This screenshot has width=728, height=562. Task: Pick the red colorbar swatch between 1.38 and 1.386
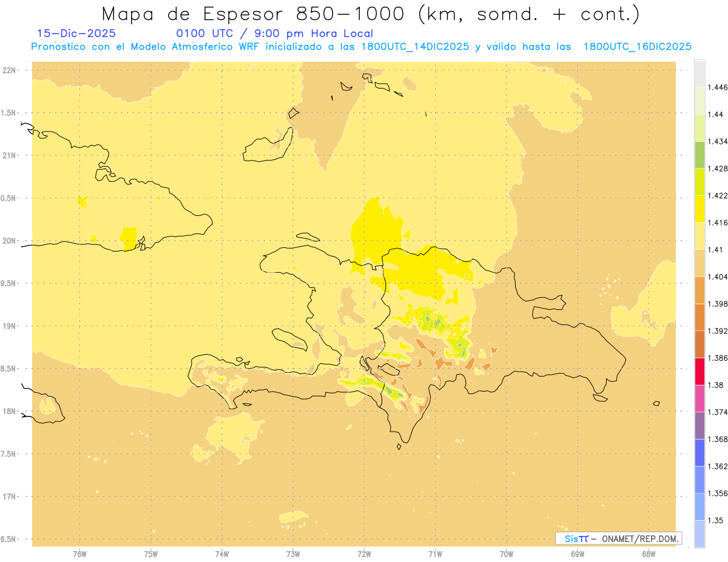[x=699, y=372]
